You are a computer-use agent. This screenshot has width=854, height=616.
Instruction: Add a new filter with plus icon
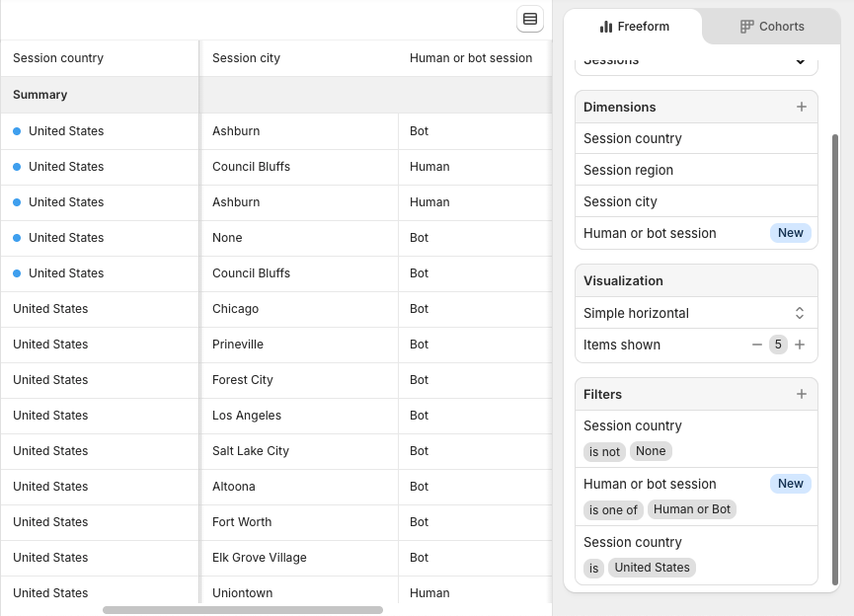pyautogui.click(x=801, y=394)
